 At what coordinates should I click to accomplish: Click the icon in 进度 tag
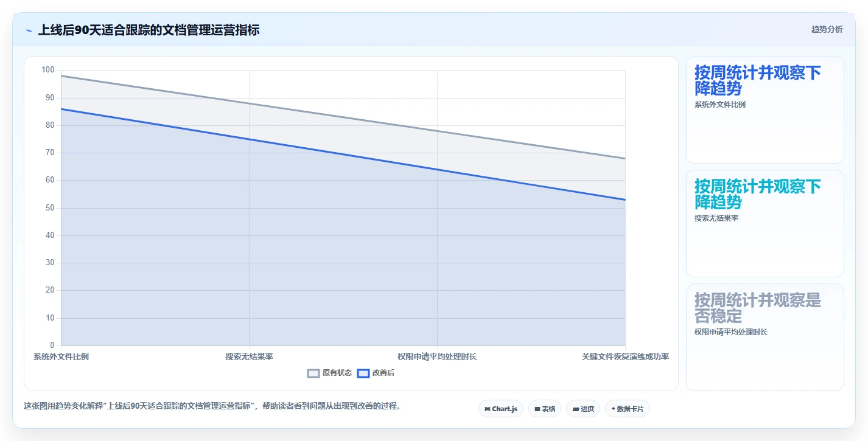575,409
